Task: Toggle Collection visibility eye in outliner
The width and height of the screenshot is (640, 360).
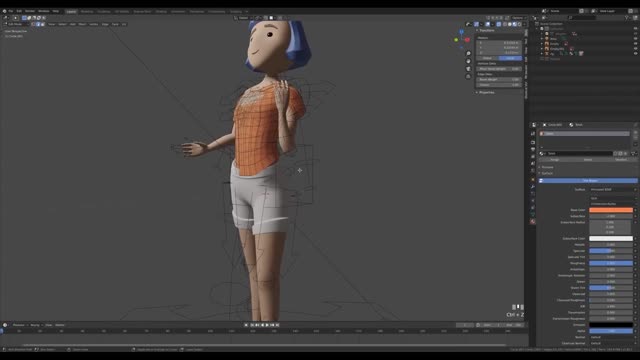Action: coord(636,28)
